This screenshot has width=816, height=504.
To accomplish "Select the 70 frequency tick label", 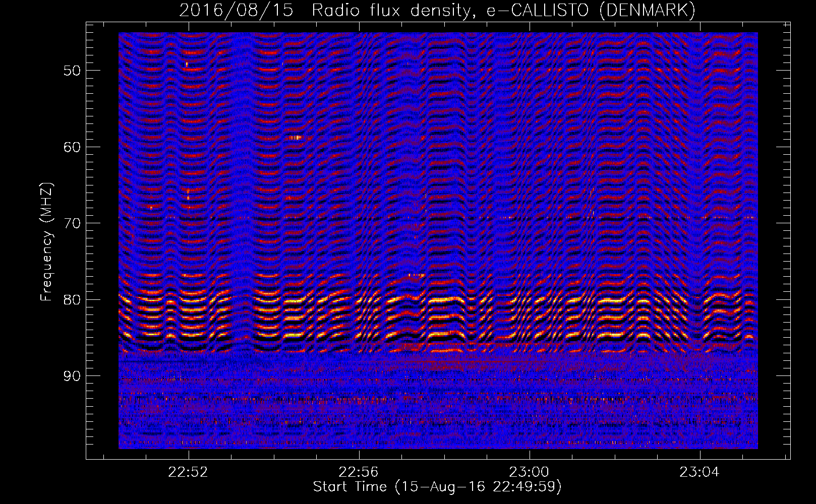I will coord(72,223).
